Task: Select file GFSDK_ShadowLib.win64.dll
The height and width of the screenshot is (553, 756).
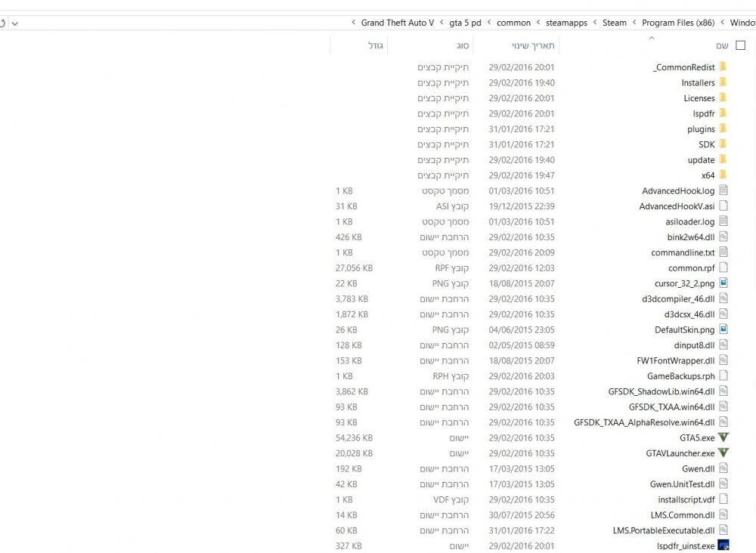Action: (x=661, y=391)
